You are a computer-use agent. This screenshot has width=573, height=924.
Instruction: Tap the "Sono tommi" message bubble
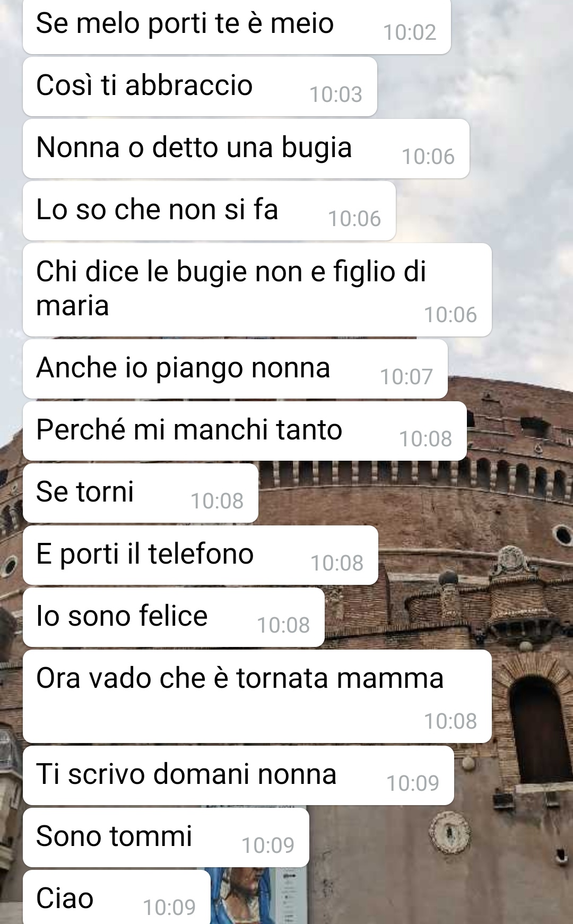click(166, 837)
